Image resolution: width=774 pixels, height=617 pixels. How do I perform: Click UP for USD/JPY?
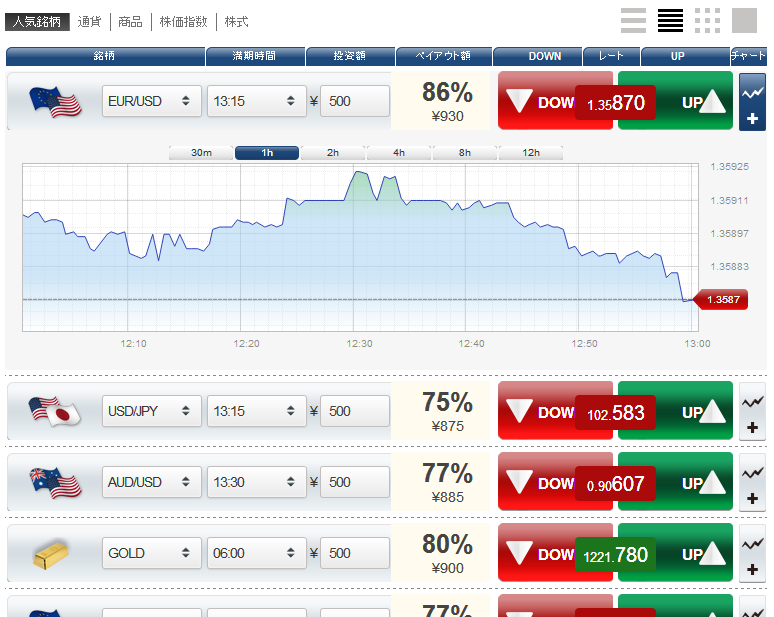click(695, 410)
